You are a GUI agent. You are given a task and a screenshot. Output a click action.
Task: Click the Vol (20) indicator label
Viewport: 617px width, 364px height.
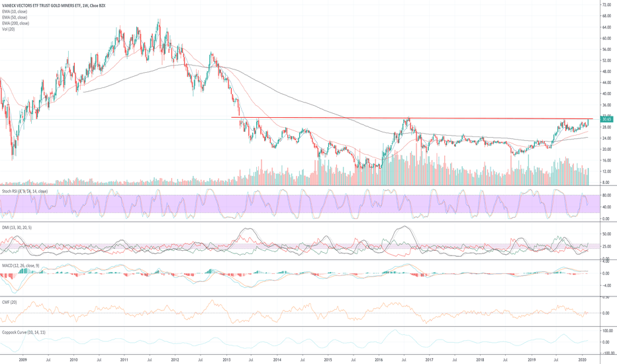(x=8, y=29)
